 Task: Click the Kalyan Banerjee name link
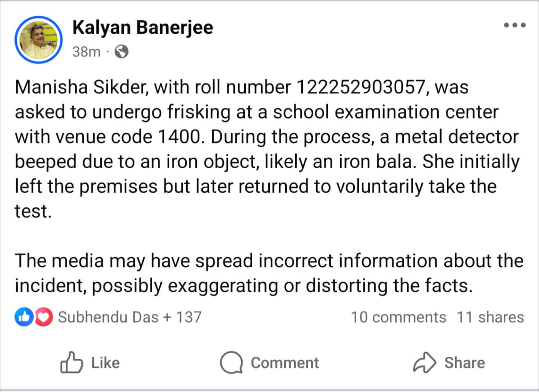pos(143,28)
